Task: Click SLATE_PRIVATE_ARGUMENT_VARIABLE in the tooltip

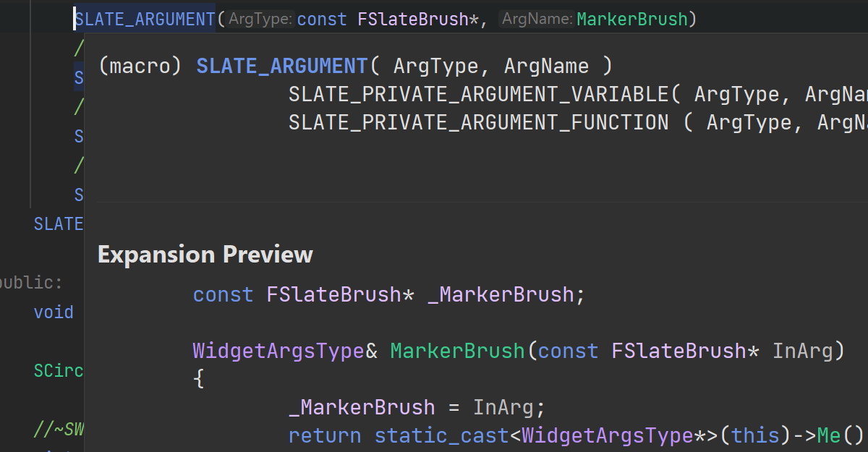Action: point(478,95)
